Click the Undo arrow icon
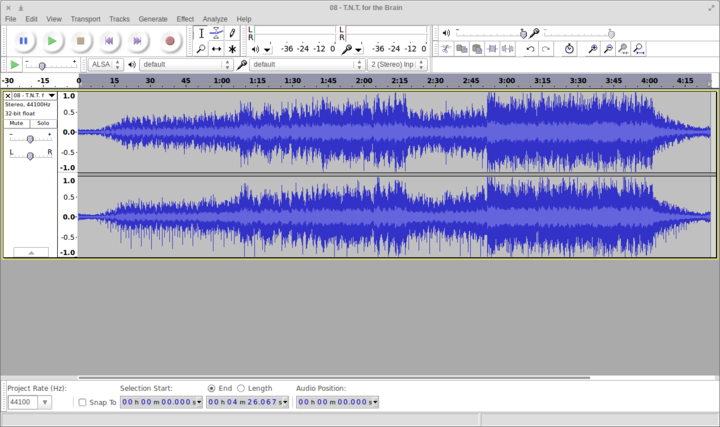Image resolution: width=720 pixels, height=427 pixels. pos(530,49)
